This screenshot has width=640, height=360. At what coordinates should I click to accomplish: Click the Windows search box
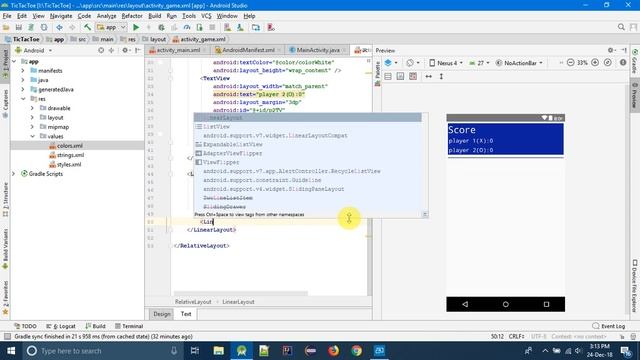tap(102, 351)
